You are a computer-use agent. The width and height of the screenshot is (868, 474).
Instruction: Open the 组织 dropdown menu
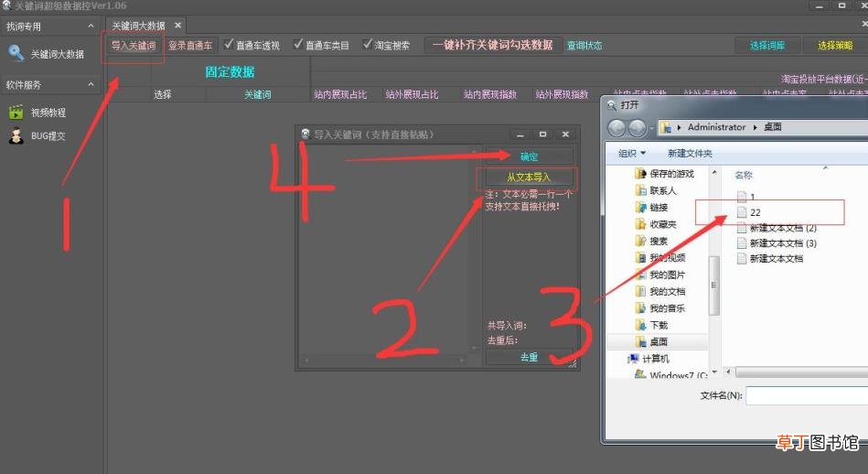[632, 154]
